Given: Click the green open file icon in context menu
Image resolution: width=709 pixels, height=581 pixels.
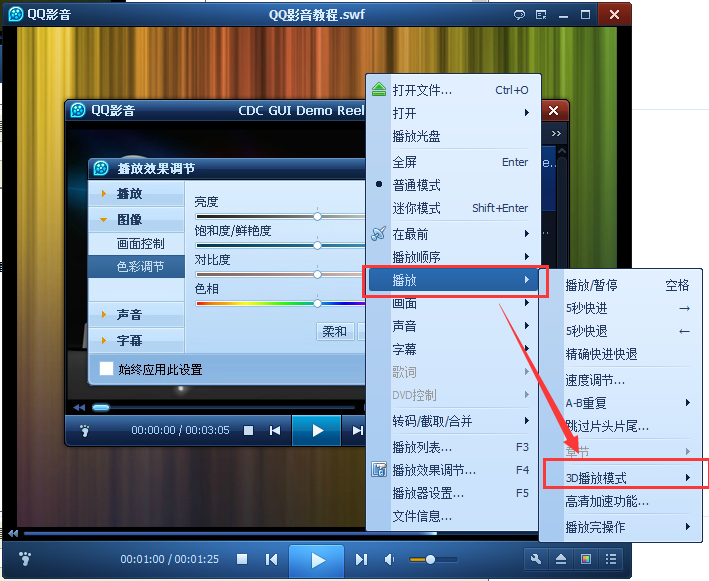Looking at the screenshot, I should [378, 90].
